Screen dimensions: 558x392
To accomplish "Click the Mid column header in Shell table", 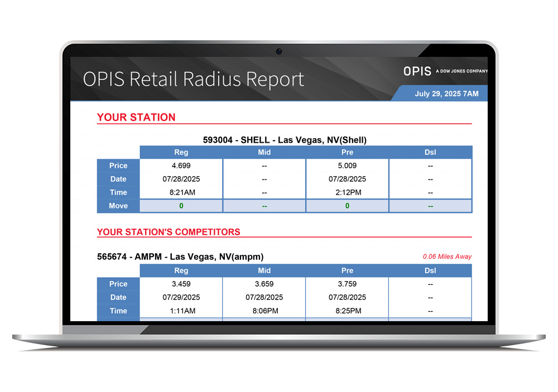I will click(x=264, y=152).
